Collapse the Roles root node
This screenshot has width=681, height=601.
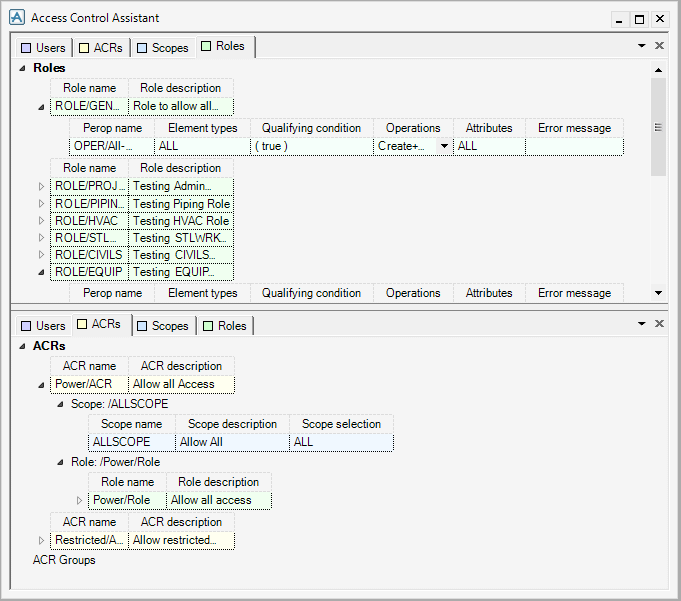22,68
